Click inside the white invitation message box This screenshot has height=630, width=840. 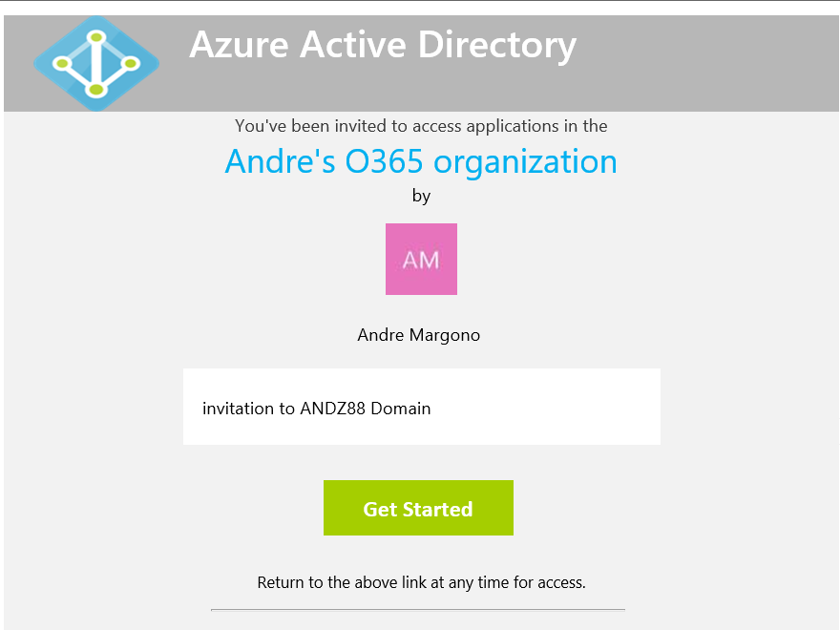[421, 407]
